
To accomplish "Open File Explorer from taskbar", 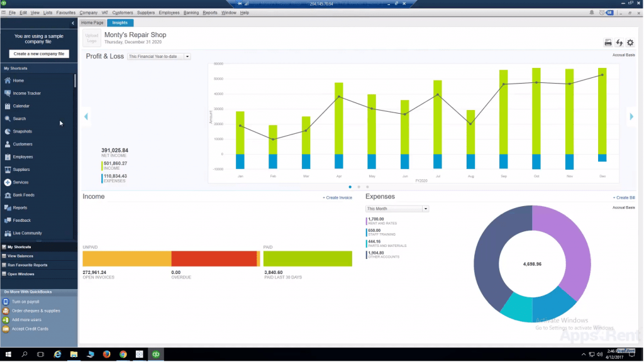I will click(74, 354).
